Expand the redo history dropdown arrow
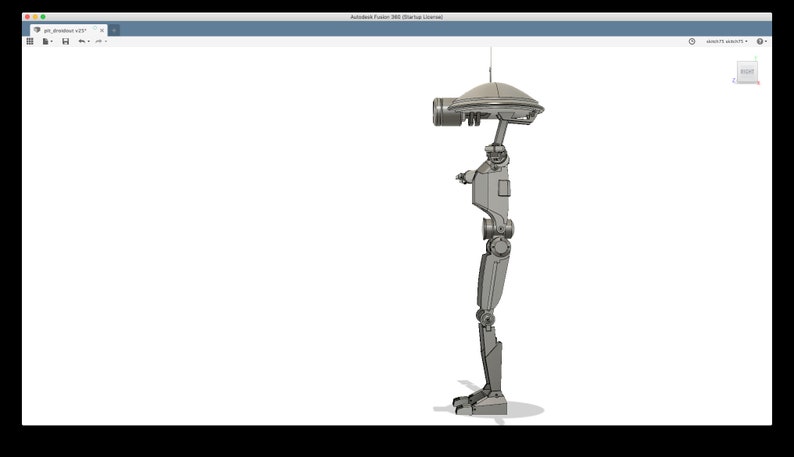Viewport: 794px width, 457px height. (106, 42)
